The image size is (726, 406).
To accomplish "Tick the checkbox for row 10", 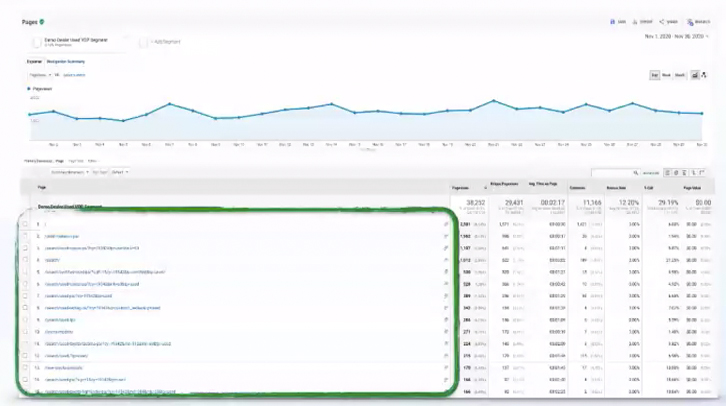I will point(25,332).
